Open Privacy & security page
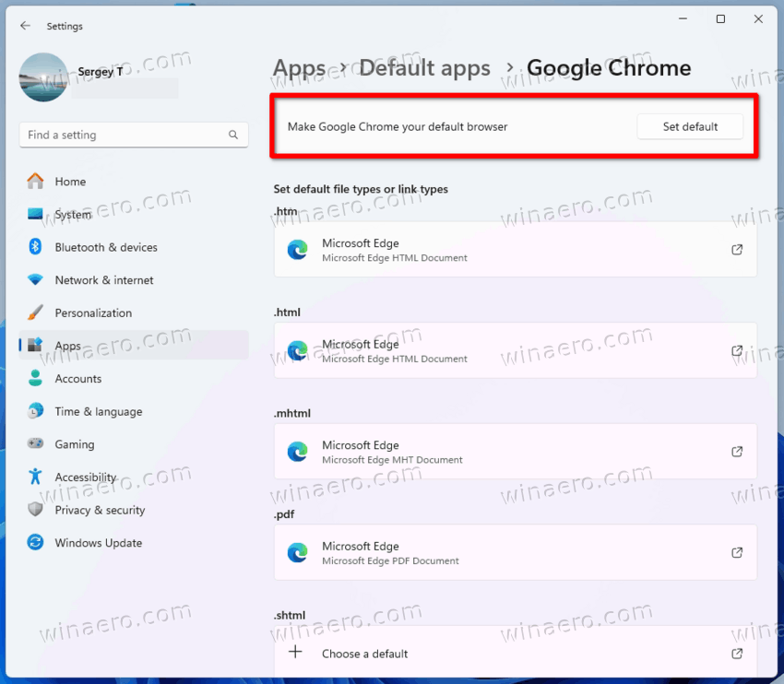Image resolution: width=784 pixels, height=684 pixels. 134,510
